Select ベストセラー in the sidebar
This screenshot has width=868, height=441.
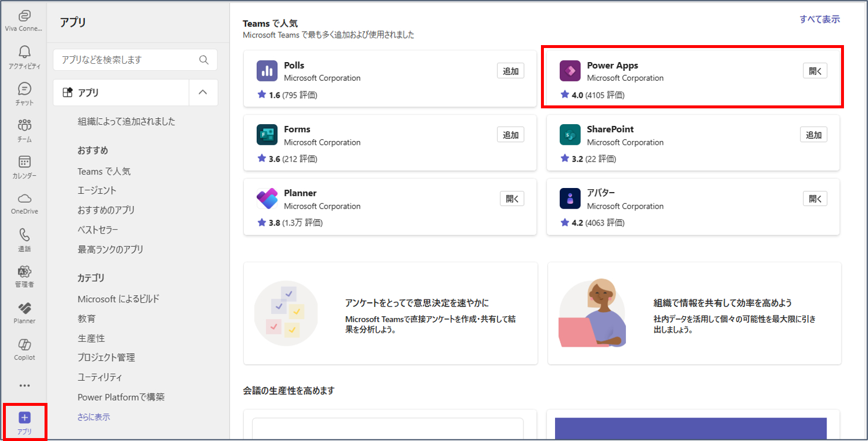pos(98,230)
